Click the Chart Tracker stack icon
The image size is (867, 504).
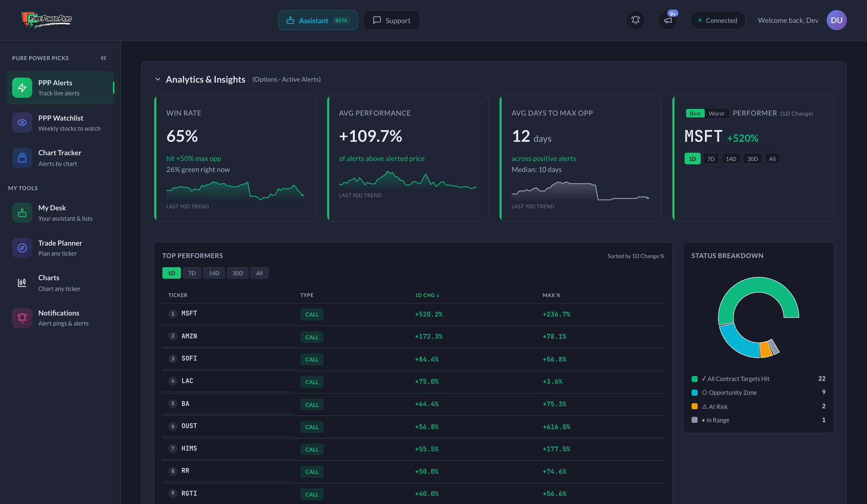(x=22, y=158)
